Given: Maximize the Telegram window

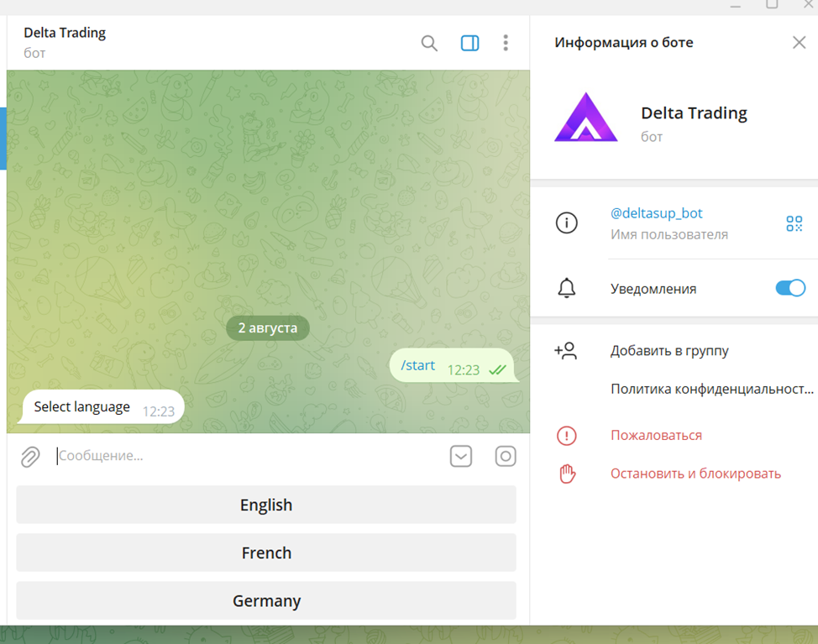Looking at the screenshot, I should pos(772,5).
